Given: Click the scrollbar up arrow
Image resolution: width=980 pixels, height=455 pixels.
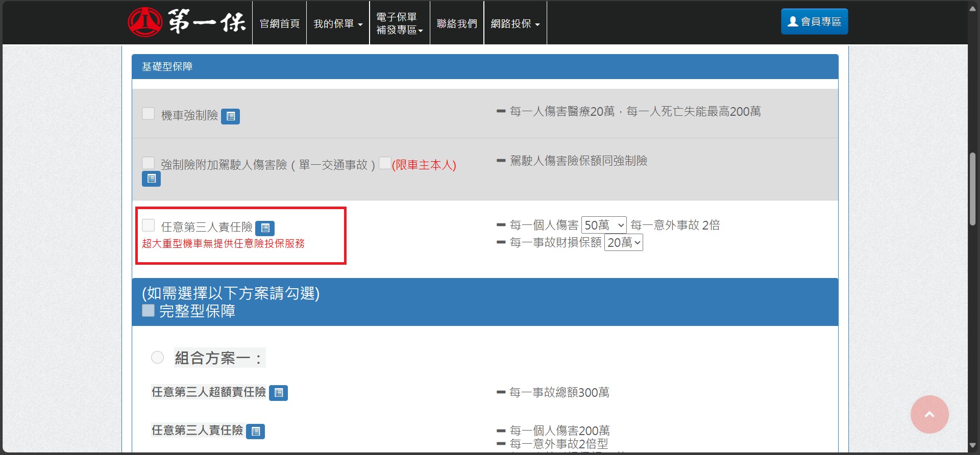Looking at the screenshot, I should tap(972, 8).
